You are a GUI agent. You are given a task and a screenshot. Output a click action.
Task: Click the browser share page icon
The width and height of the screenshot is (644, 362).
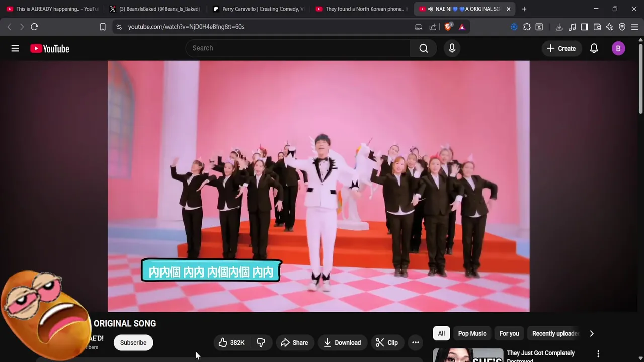coord(433,27)
